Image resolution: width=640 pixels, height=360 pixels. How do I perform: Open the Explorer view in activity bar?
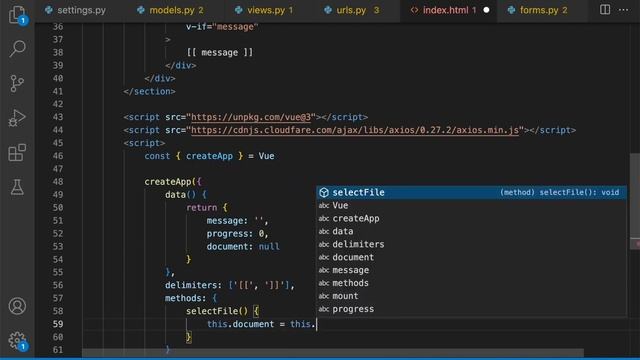[x=17, y=15]
